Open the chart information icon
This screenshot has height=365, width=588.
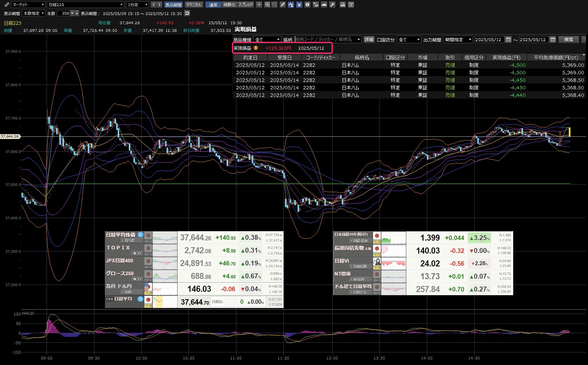coord(307,5)
